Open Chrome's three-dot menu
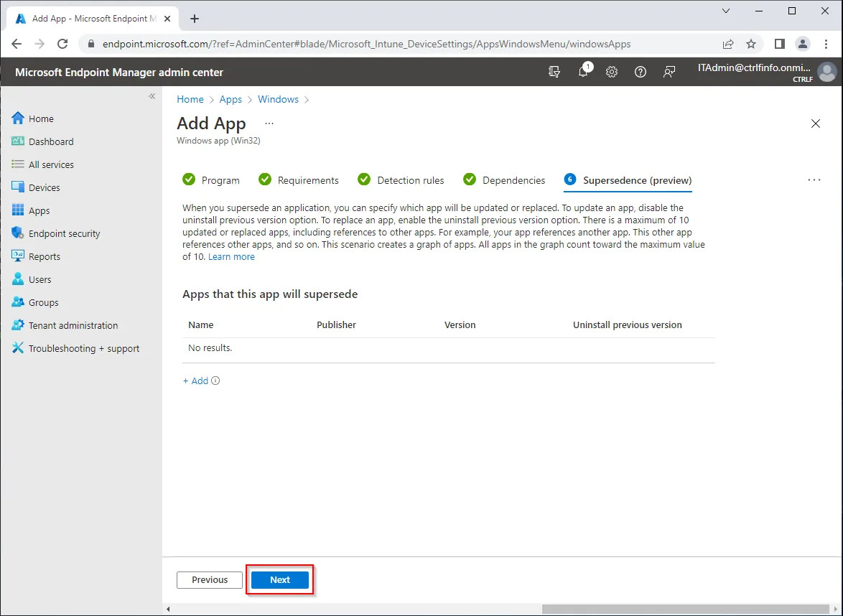 point(826,44)
